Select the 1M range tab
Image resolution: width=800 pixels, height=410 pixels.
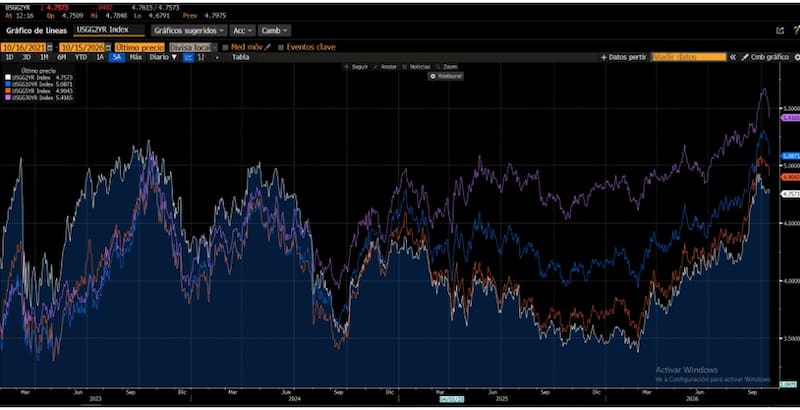44,57
